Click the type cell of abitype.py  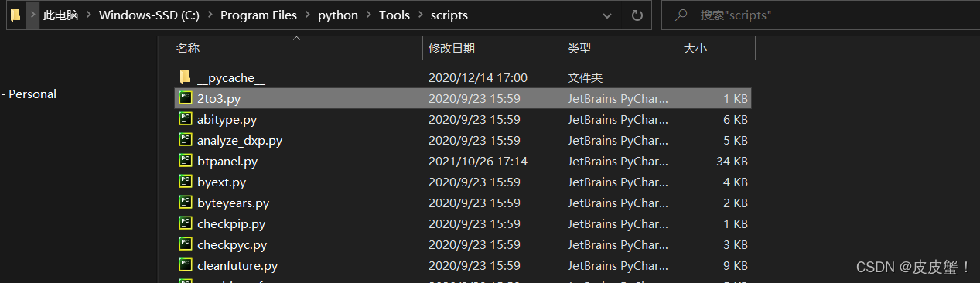click(617, 120)
